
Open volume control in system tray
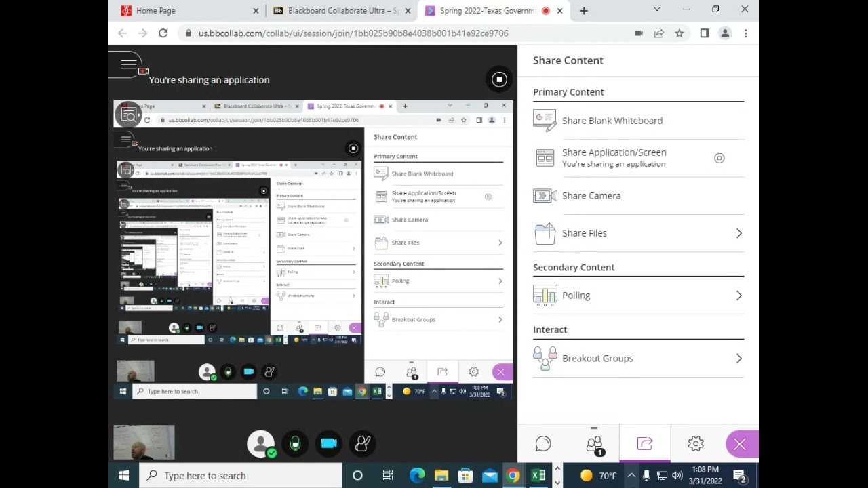click(x=677, y=476)
